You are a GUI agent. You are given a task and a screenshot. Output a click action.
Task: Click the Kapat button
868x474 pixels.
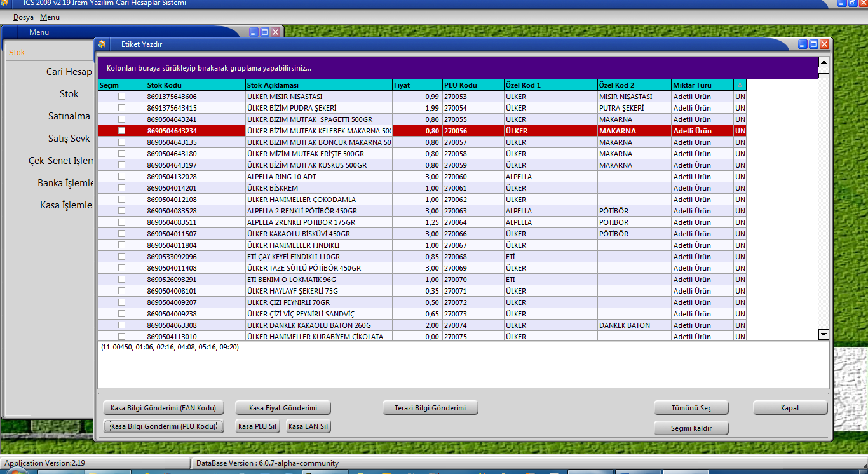tap(790, 408)
